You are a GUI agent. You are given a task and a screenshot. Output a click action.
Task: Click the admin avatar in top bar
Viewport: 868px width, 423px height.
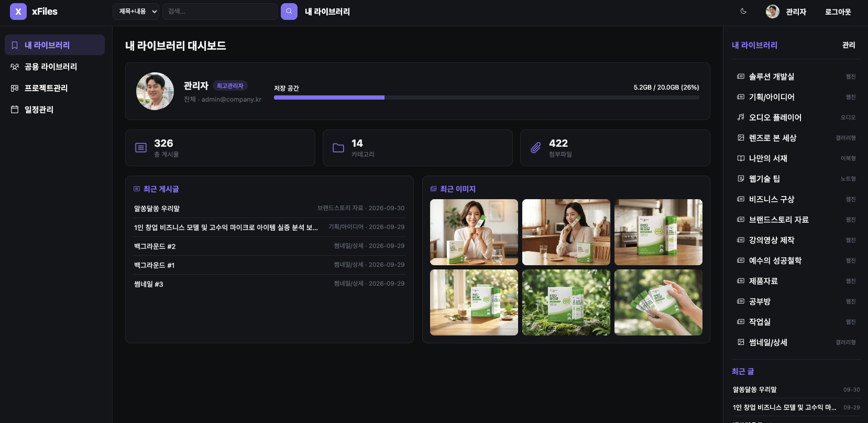[773, 12]
